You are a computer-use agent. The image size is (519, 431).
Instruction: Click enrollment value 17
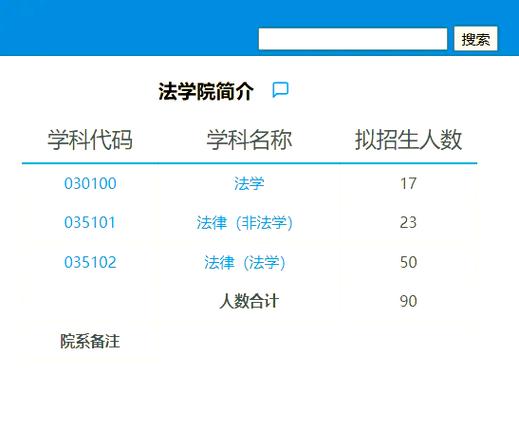click(x=408, y=183)
